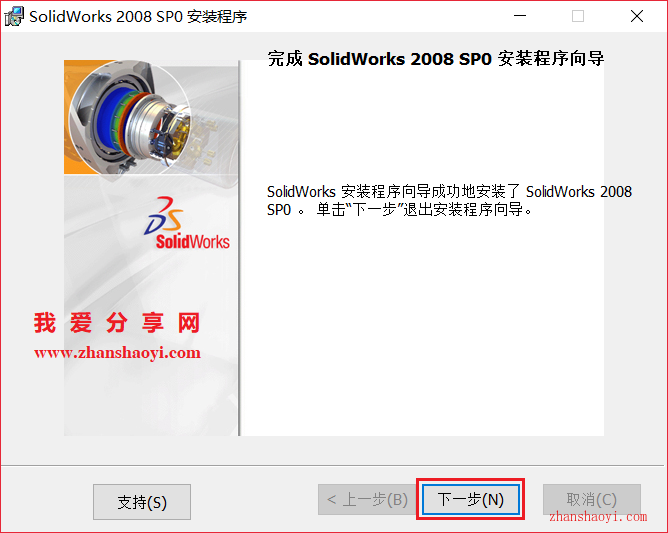The width and height of the screenshot is (668, 533).
Task: Click the circular bearing assembly render image
Action: click(x=130, y=116)
